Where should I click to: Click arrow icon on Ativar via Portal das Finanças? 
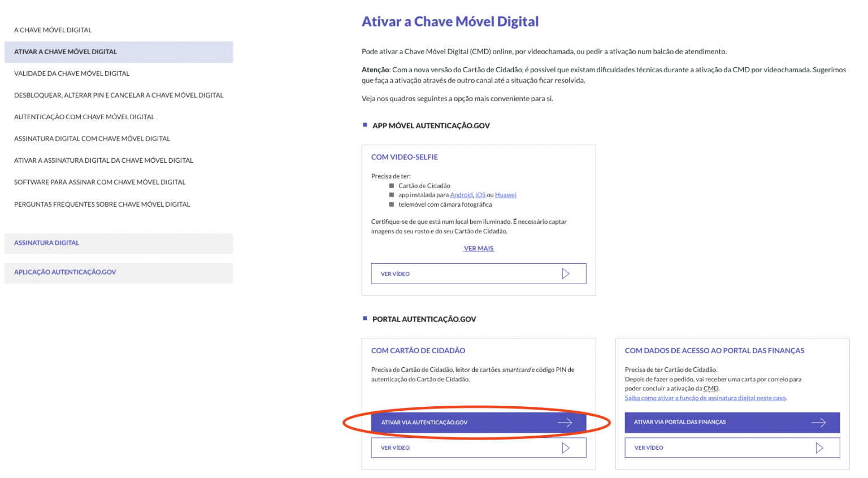[x=818, y=423]
